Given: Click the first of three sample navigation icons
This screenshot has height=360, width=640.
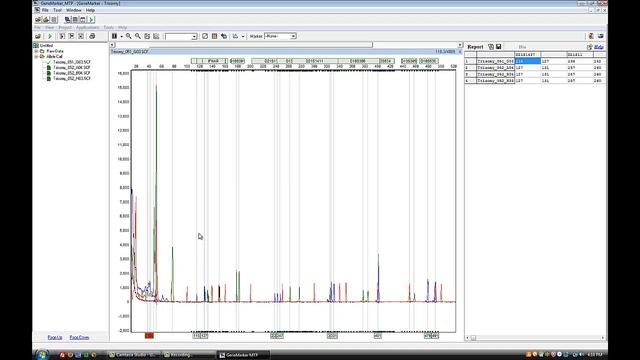Looking at the screenshot, I should pos(62,36).
